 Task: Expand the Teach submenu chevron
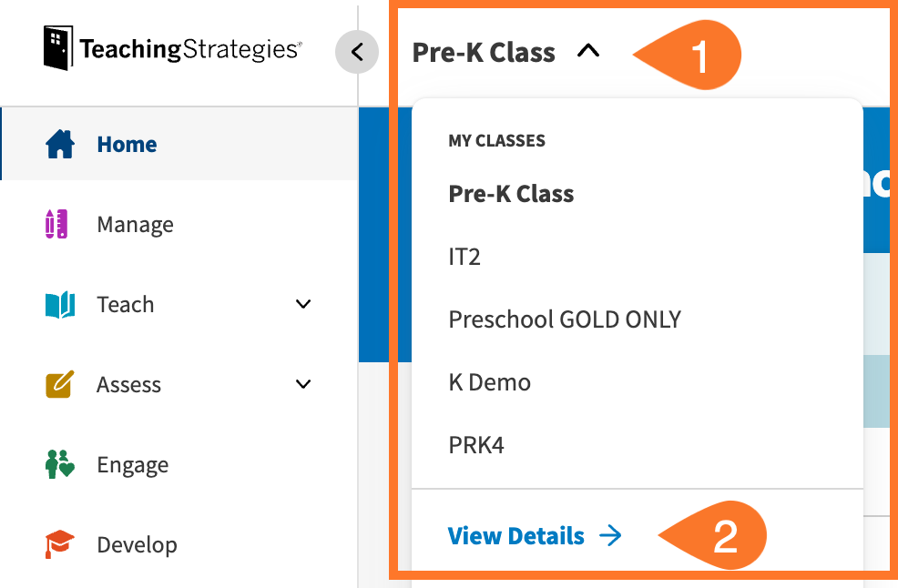tap(303, 305)
